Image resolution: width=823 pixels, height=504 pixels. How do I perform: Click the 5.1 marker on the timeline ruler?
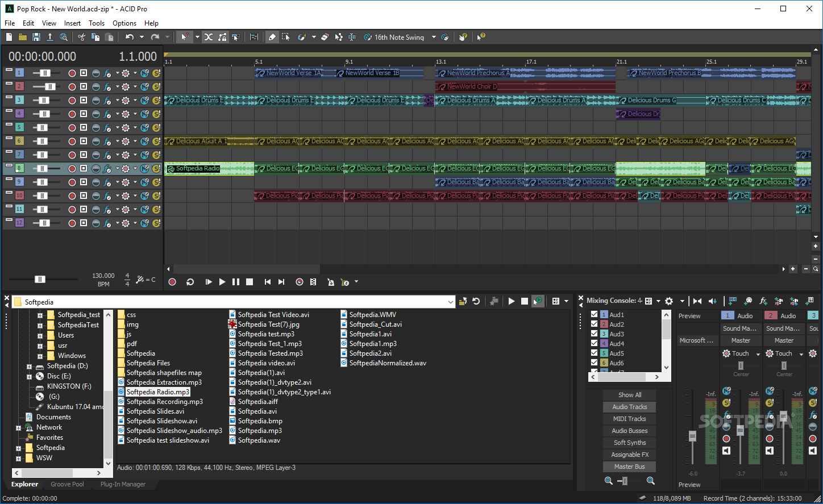[259, 61]
